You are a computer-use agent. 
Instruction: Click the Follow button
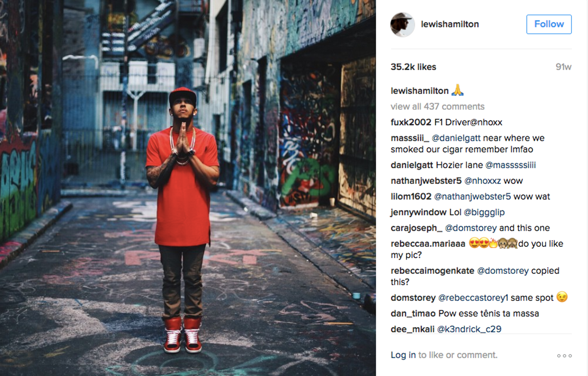pos(549,24)
